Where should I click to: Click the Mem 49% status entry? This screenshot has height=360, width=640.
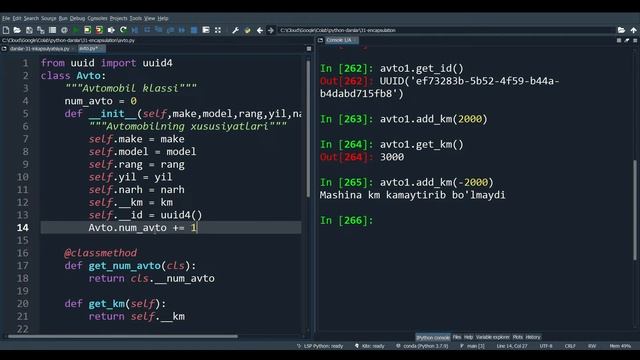(x=620, y=346)
